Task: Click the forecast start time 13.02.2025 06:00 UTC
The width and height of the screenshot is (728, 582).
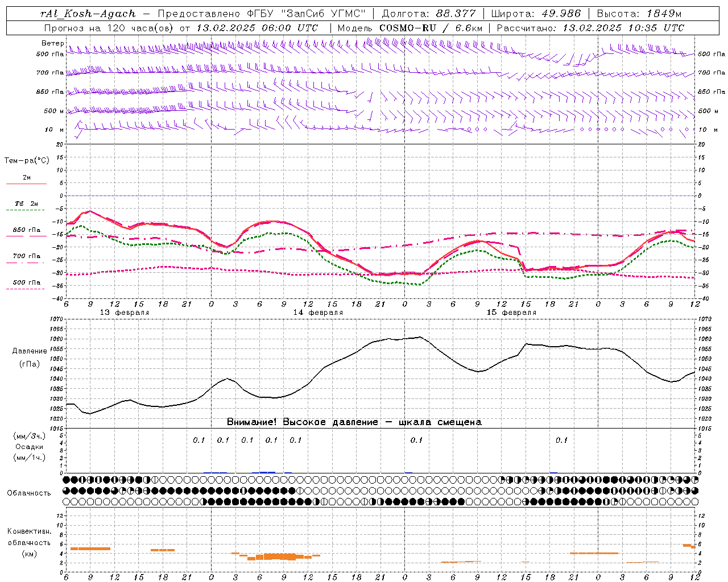Action: tap(257, 27)
